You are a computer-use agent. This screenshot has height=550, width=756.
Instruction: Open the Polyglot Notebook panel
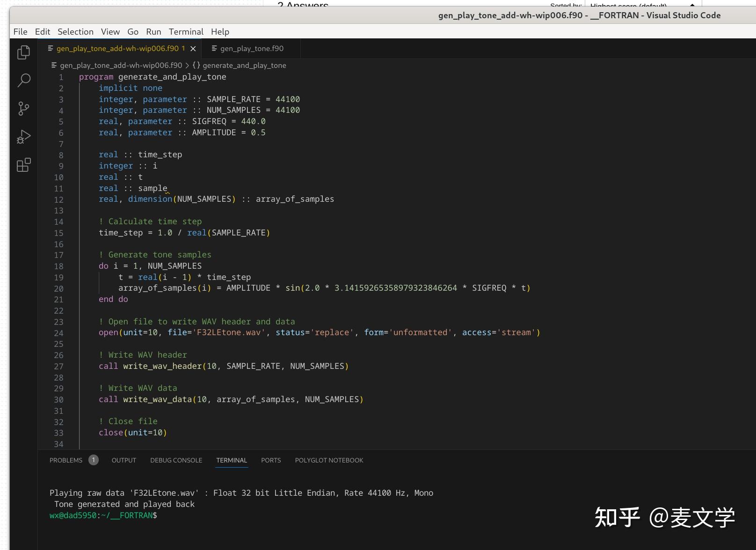pos(329,460)
